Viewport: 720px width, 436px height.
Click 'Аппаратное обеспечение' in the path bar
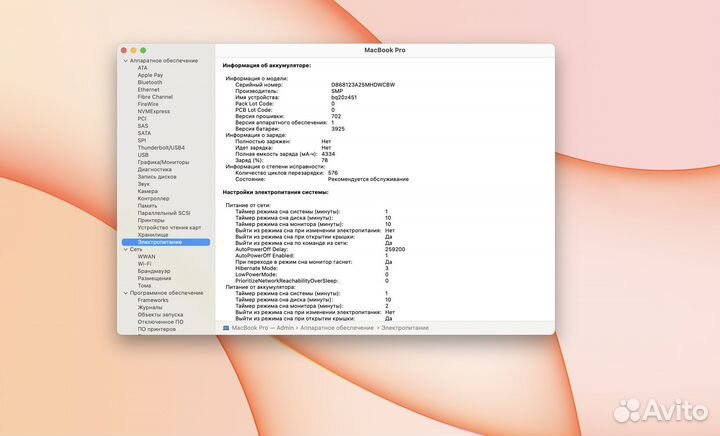click(x=337, y=328)
